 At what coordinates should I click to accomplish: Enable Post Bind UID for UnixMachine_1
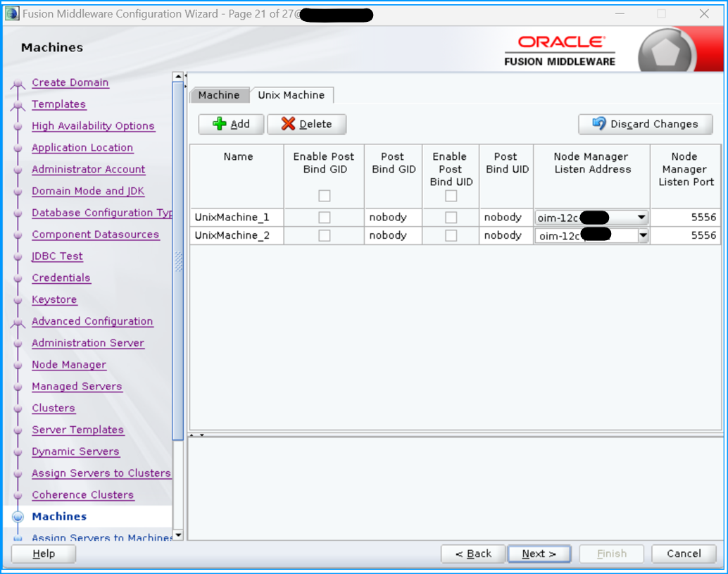tap(451, 218)
